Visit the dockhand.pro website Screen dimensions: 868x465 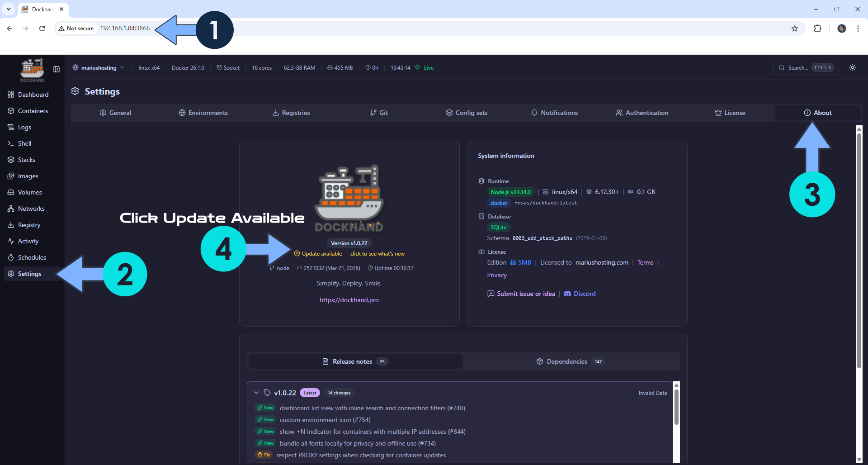click(x=349, y=300)
